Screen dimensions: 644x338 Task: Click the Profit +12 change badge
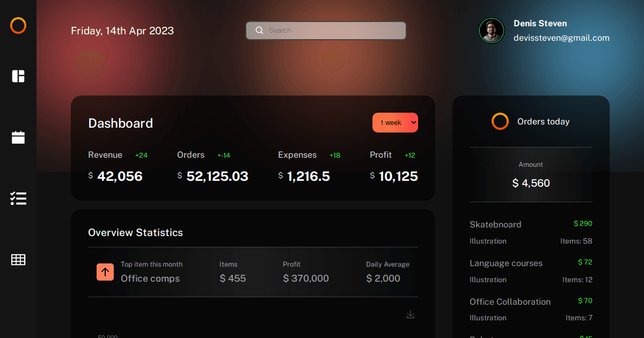[x=409, y=155]
